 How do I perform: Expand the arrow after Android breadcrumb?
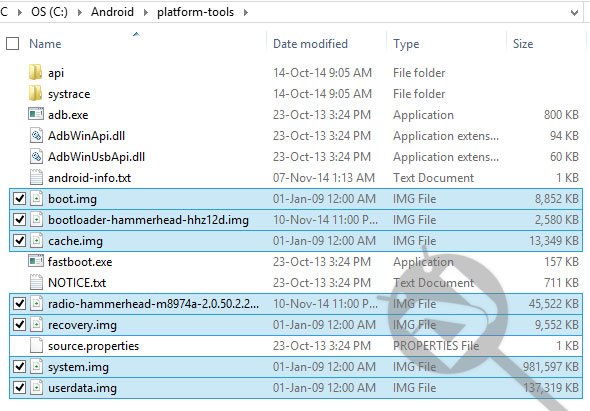pos(145,12)
